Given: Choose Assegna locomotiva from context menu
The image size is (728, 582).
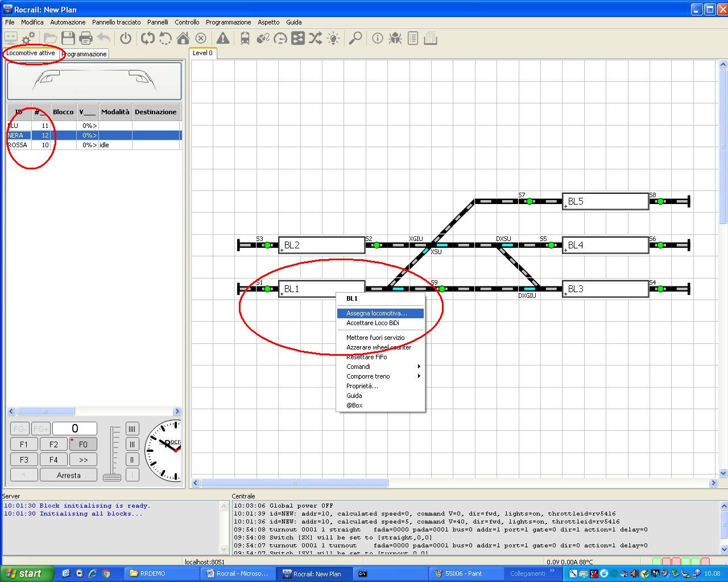Looking at the screenshot, I should [x=380, y=313].
